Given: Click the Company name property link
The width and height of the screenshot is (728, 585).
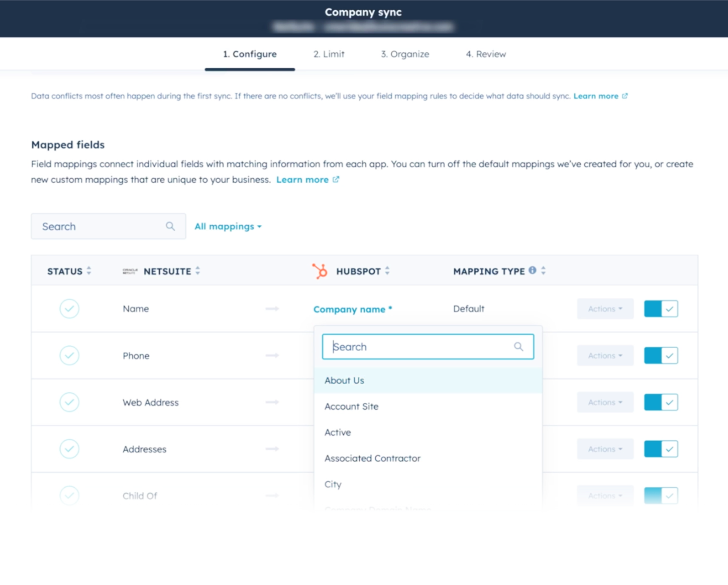Looking at the screenshot, I should tap(349, 309).
